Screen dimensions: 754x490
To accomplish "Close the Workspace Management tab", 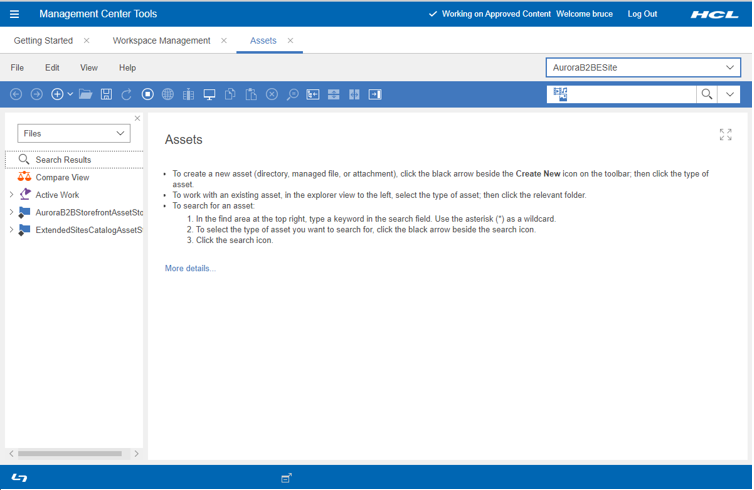I will tap(224, 41).
